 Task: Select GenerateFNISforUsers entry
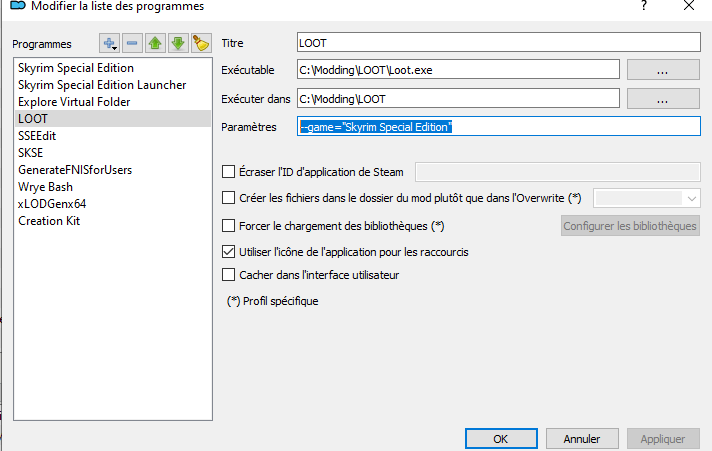tap(113, 170)
